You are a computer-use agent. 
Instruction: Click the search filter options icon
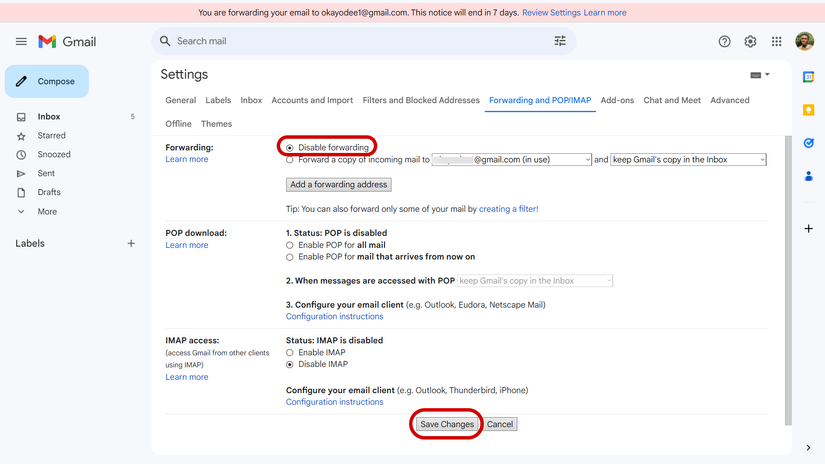(x=560, y=41)
